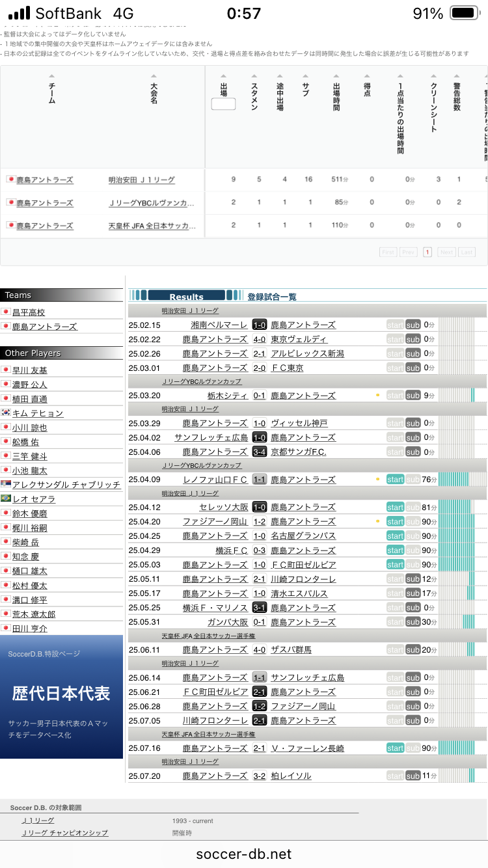Click the Serbia flag beside アレクサンダル チャブリッチ
Screen dimensions: 488x868
6,484
